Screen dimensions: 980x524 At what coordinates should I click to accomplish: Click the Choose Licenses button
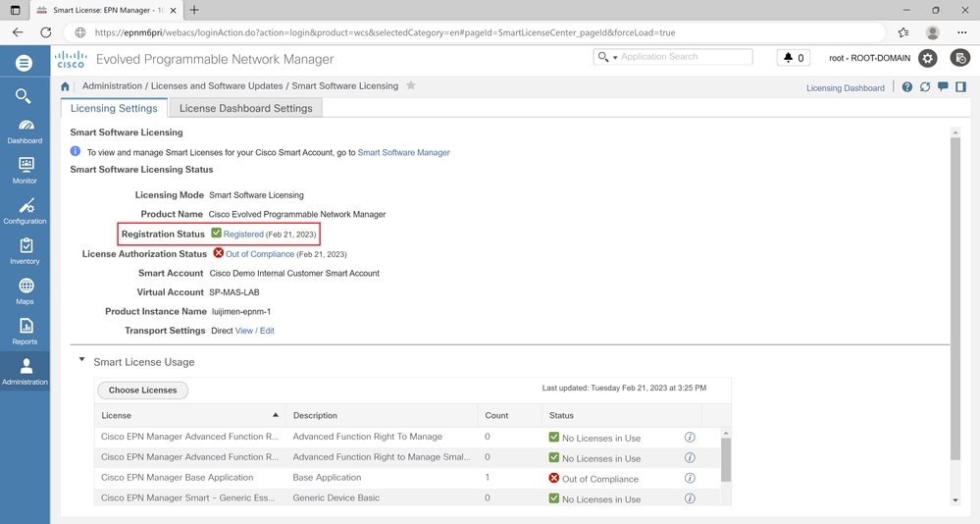click(142, 391)
